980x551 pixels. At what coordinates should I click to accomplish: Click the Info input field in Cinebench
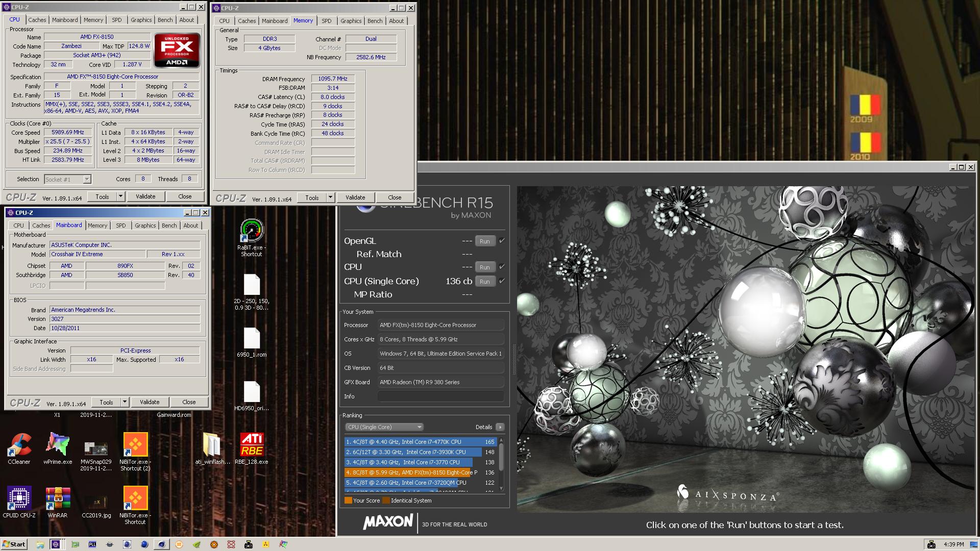click(x=440, y=396)
